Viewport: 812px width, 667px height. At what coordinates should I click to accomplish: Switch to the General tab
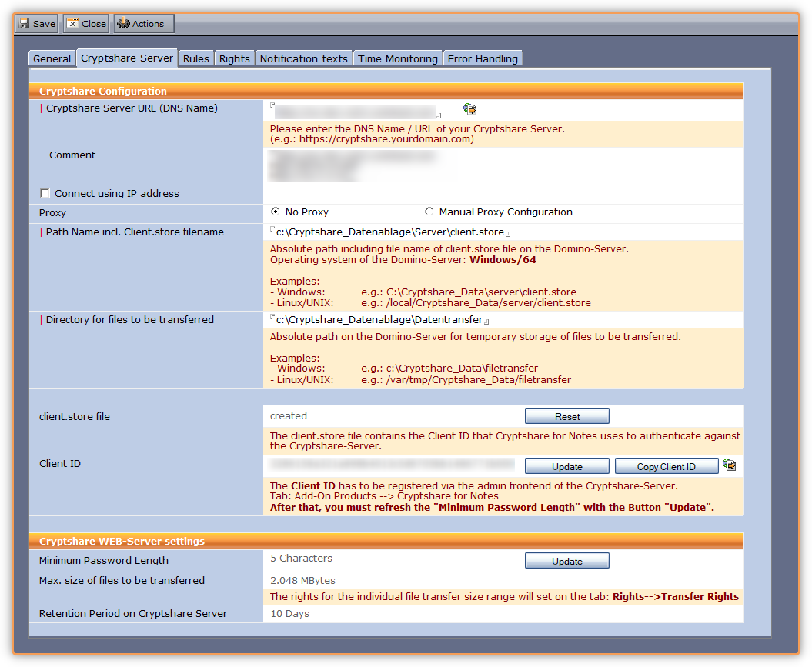coord(52,58)
